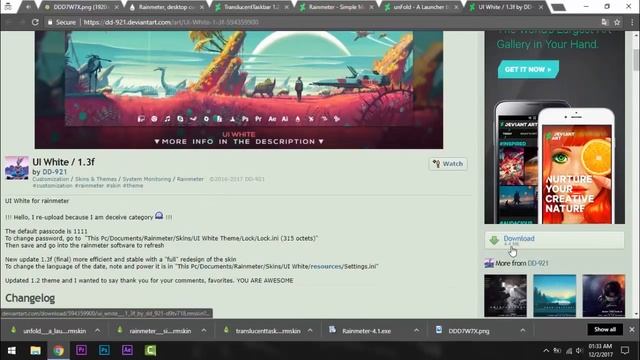Open the DD-921 link in More from
Screen dimensions: 640x360
pyautogui.click(x=538, y=263)
